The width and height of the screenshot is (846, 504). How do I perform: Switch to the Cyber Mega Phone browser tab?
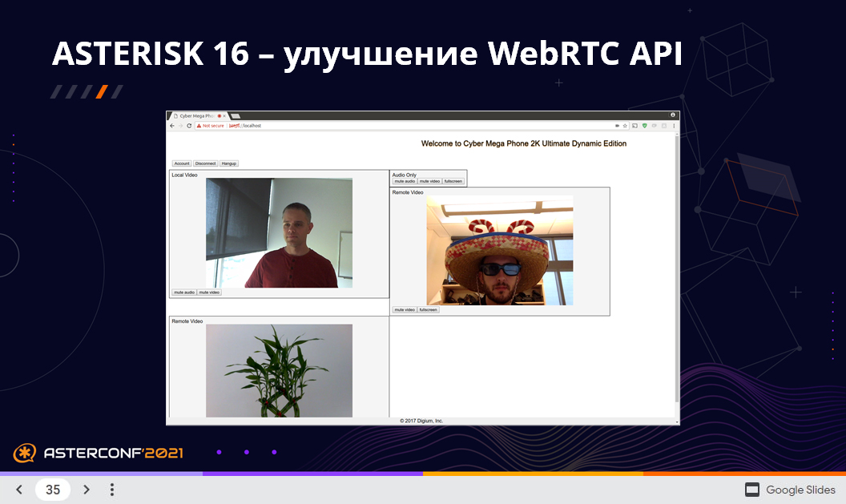(195, 115)
